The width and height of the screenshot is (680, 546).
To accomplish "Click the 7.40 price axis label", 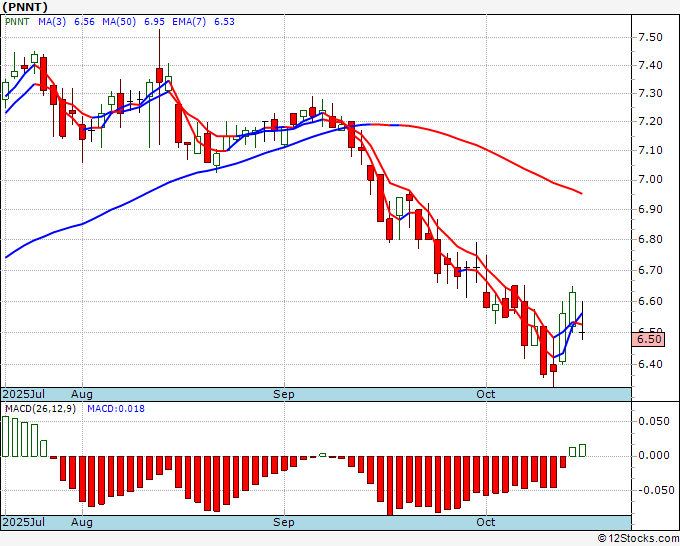I will pos(651,65).
